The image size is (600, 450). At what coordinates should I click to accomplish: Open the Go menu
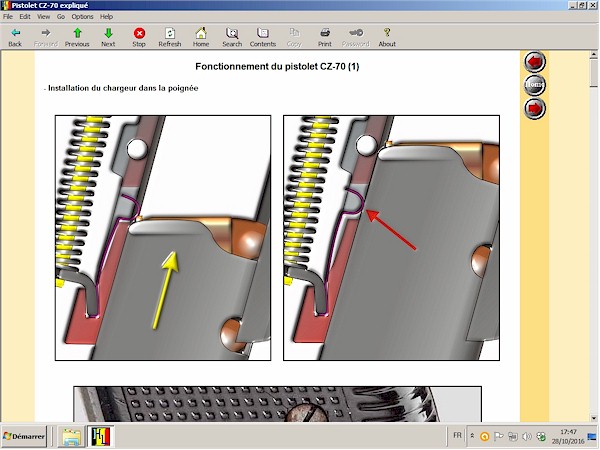(61, 16)
